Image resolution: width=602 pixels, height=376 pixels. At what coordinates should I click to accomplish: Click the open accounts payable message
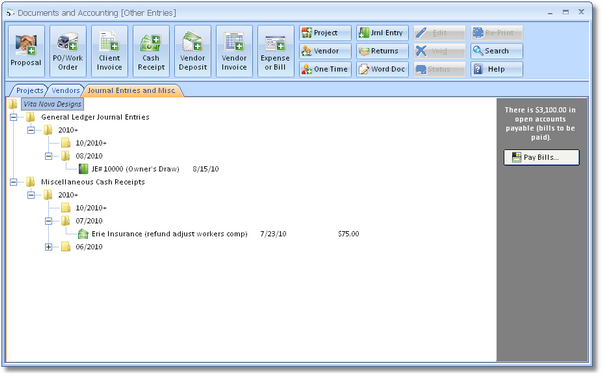click(x=540, y=124)
